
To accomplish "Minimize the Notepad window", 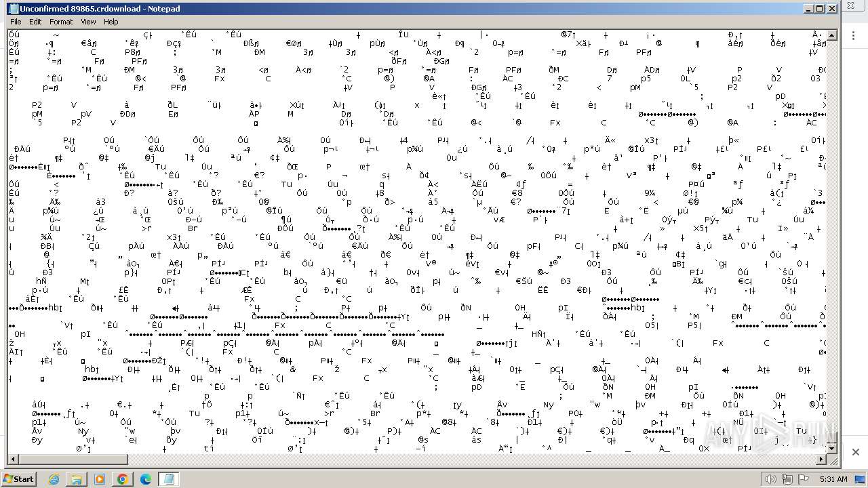I will [808, 9].
